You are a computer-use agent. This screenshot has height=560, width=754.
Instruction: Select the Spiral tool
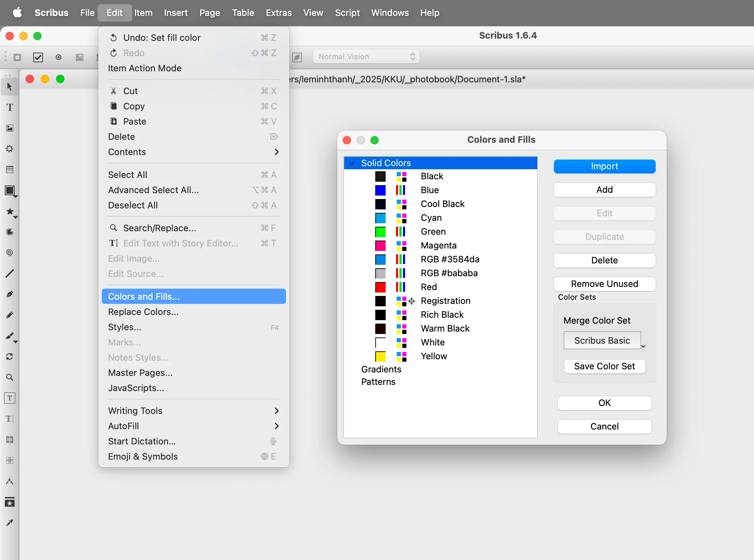pos(10,253)
